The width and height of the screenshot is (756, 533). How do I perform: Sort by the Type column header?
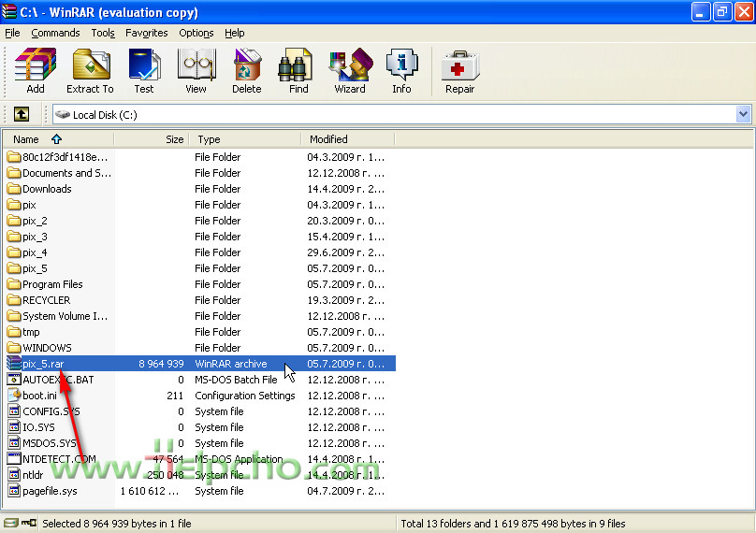(245, 139)
